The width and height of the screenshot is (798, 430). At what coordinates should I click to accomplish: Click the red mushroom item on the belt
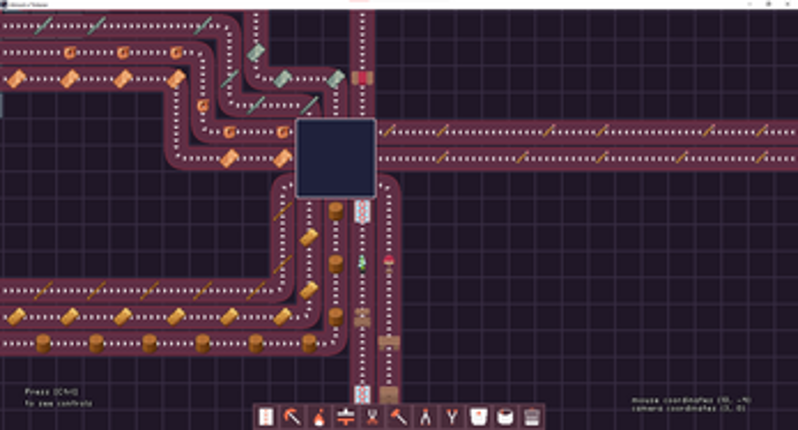pos(389,264)
